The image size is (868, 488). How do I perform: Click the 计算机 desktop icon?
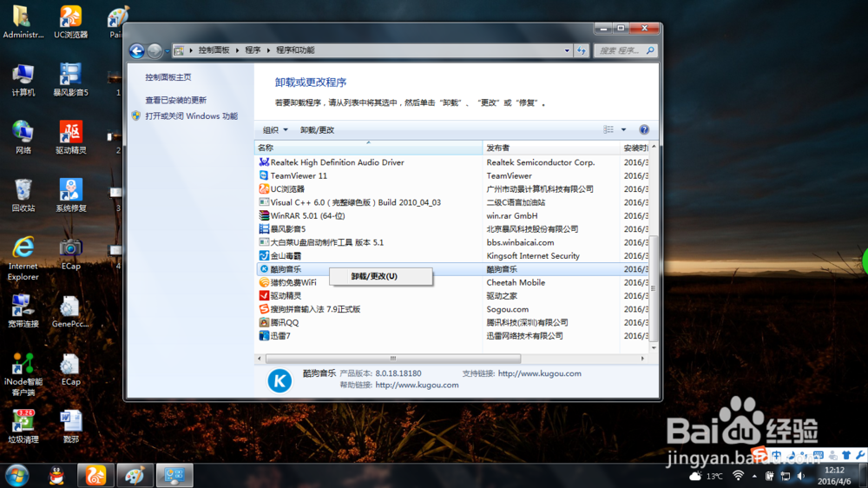coord(23,80)
